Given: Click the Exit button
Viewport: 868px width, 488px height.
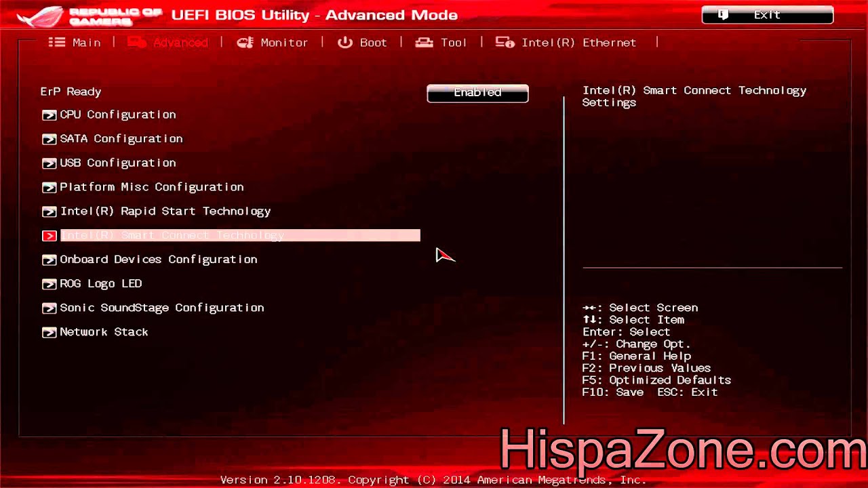Looking at the screenshot, I should (768, 15).
